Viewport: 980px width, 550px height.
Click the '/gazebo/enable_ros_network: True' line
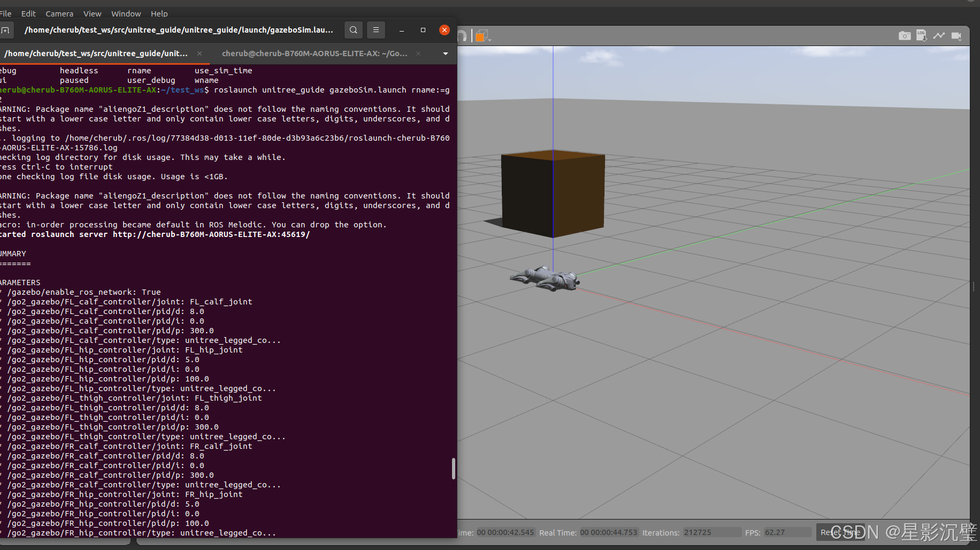84,292
